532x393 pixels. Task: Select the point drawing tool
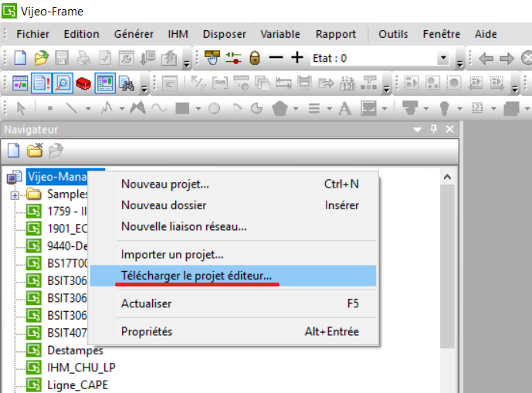[x=50, y=109]
